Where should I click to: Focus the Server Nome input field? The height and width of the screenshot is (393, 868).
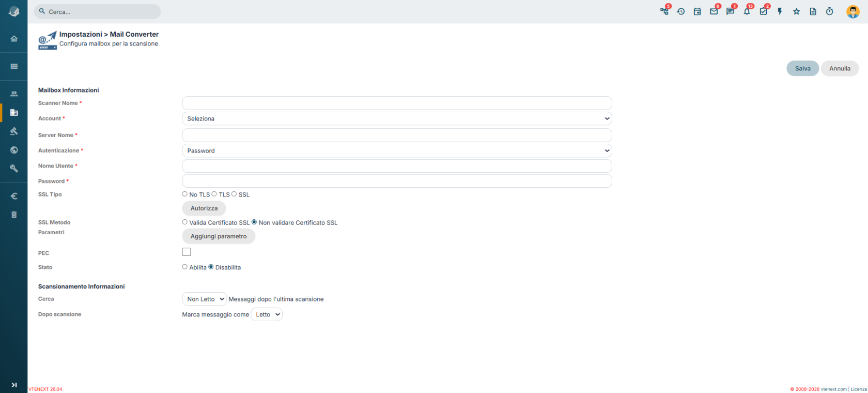tap(397, 135)
